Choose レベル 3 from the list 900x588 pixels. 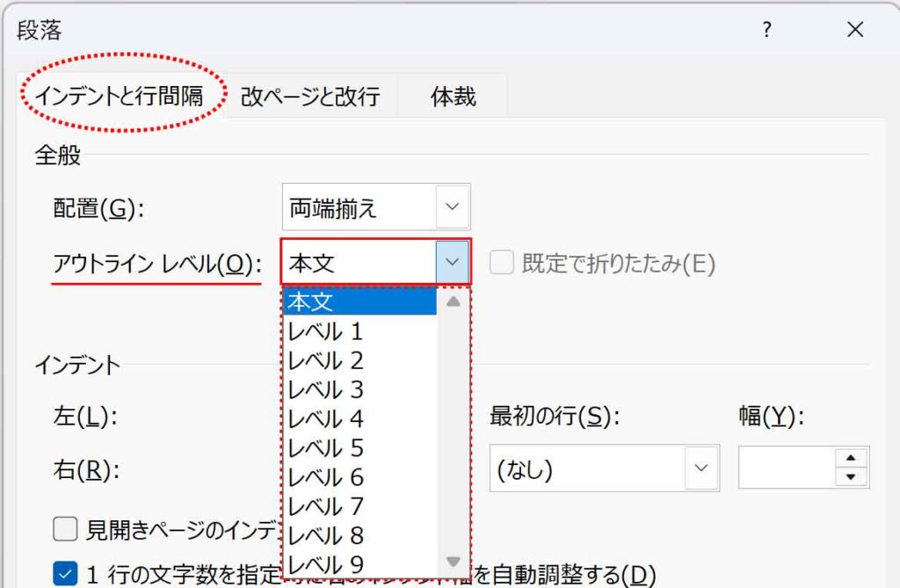pyautogui.click(x=359, y=390)
